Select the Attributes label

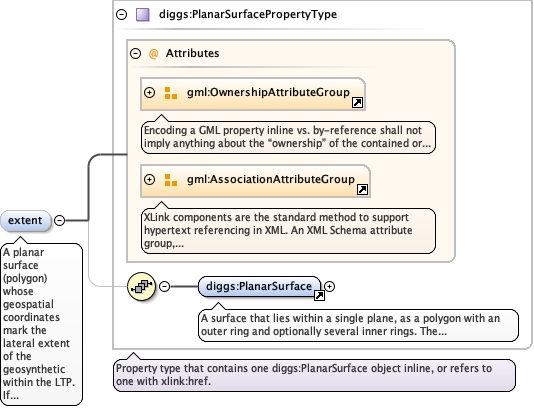(192, 53)
